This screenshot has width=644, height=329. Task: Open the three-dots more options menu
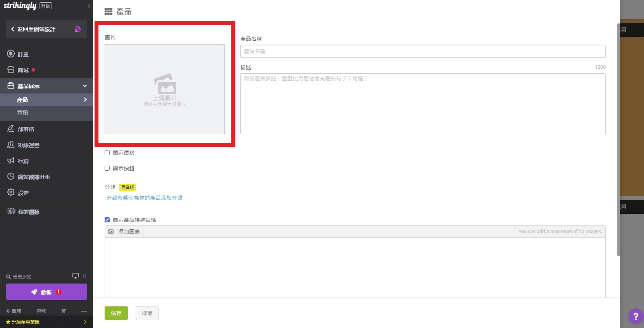coord(84,311)
